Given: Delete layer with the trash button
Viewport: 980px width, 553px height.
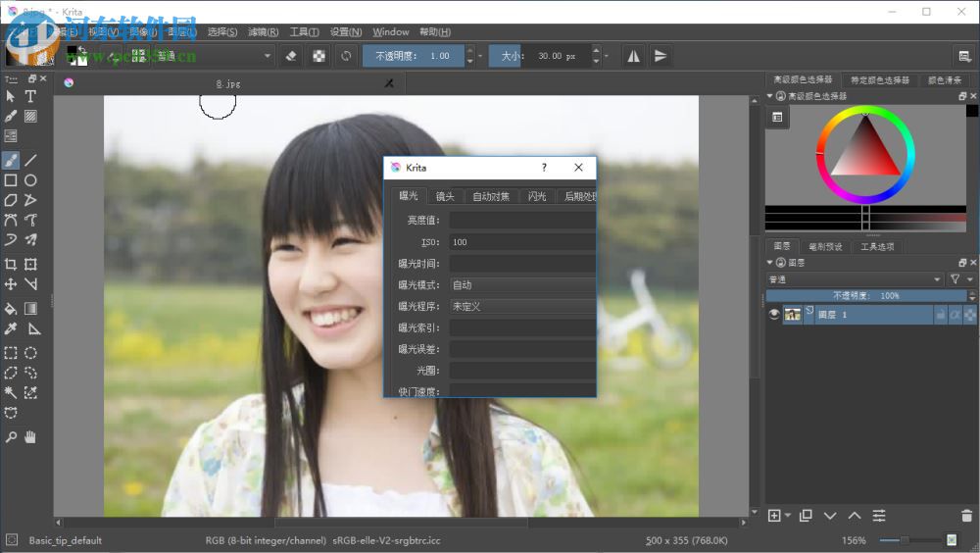Looking at the screenshot, I should click(x=966, y=516).
